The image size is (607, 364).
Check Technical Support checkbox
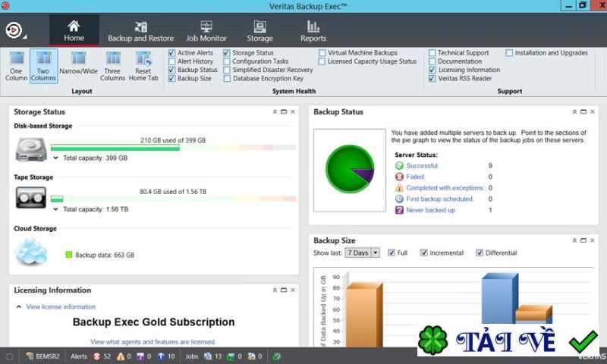432,52
